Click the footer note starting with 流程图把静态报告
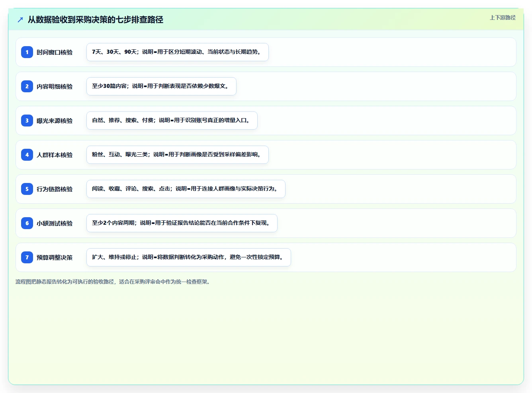The image size is (532, 393). 113,282
